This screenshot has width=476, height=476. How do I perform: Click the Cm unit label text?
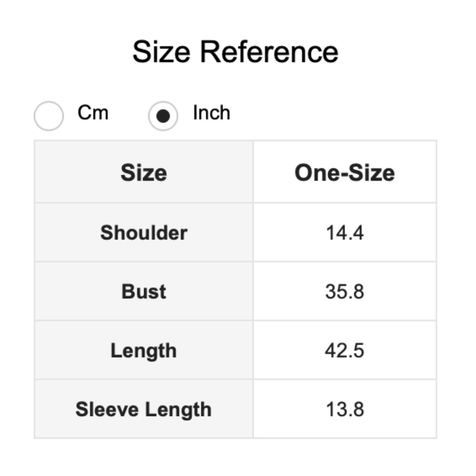point(93,113)
